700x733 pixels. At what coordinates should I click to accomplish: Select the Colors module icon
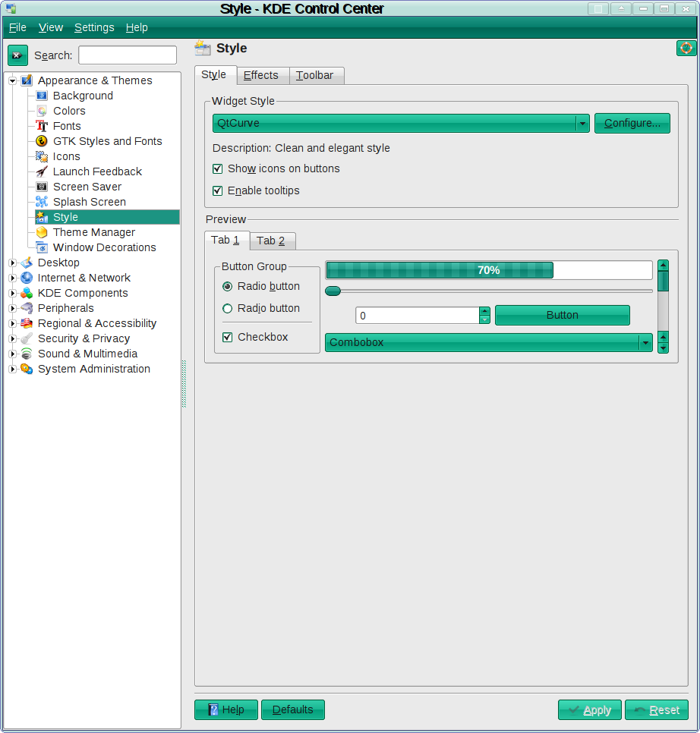coord(42,111)
